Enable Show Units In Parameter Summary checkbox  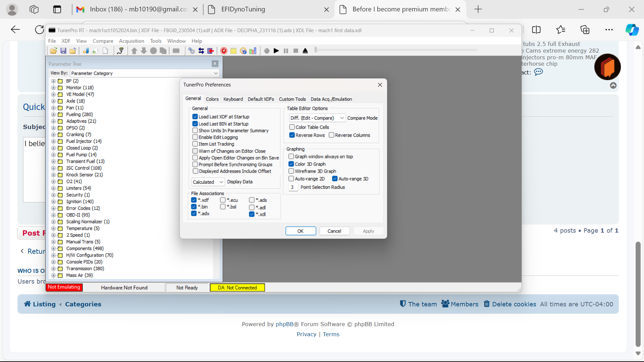click(x=195, y=130)
